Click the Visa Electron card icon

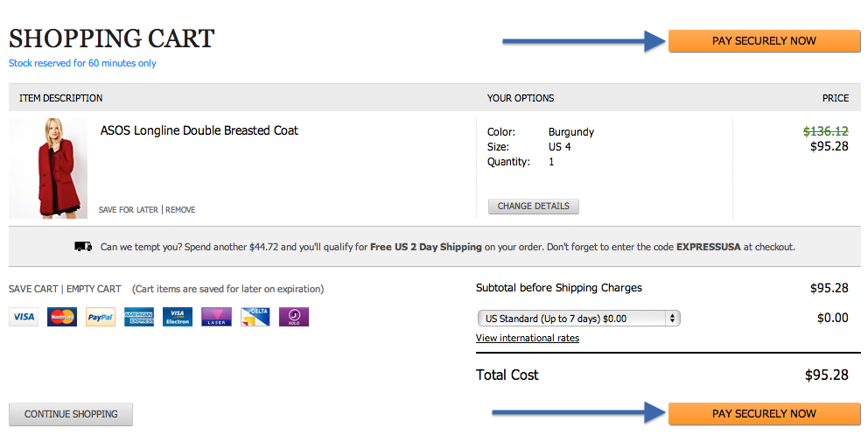(178, 317)
